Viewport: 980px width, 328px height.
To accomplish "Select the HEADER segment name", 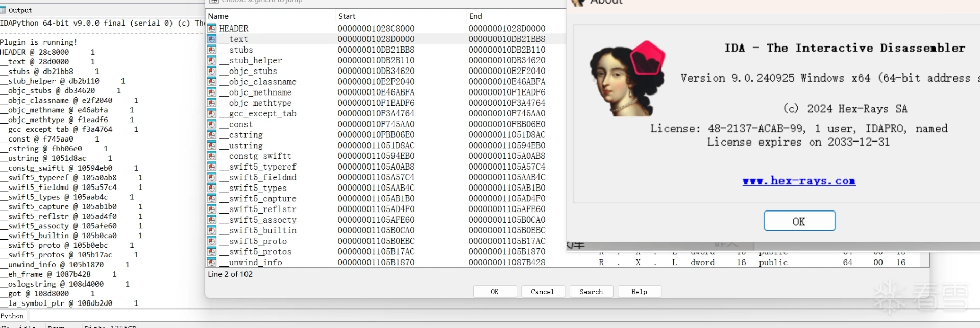I will coord(234,29).
